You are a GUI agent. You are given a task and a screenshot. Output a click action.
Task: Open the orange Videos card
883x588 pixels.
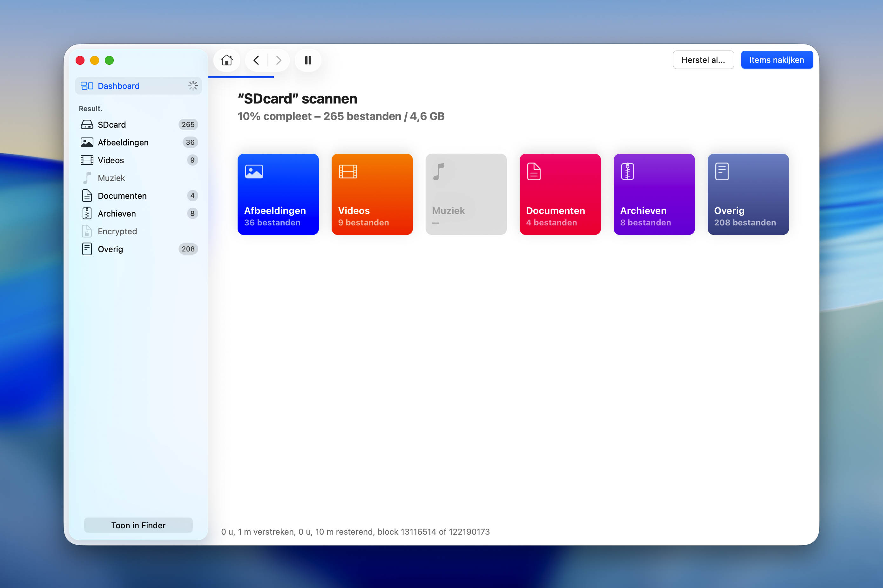[x=372, y=194]
